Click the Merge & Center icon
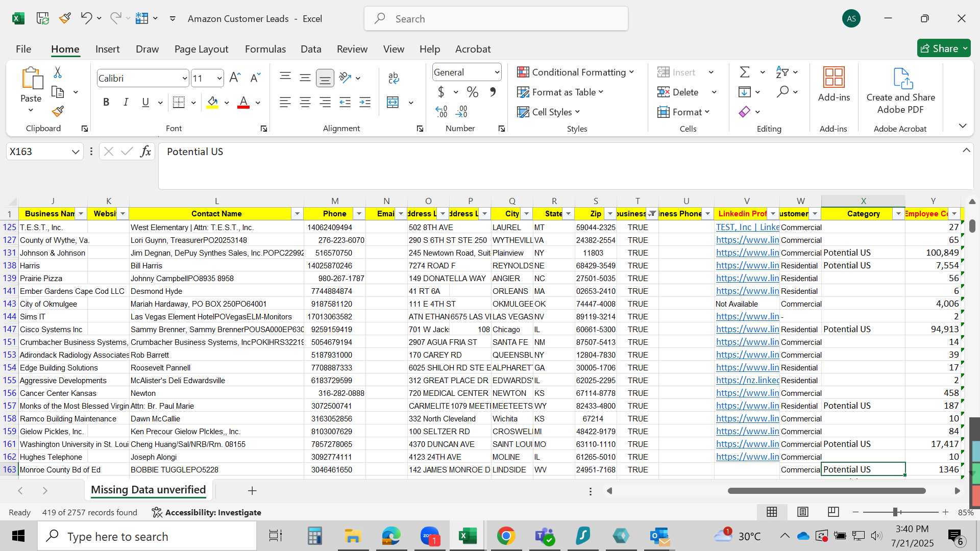 click(x=393, y=102)
